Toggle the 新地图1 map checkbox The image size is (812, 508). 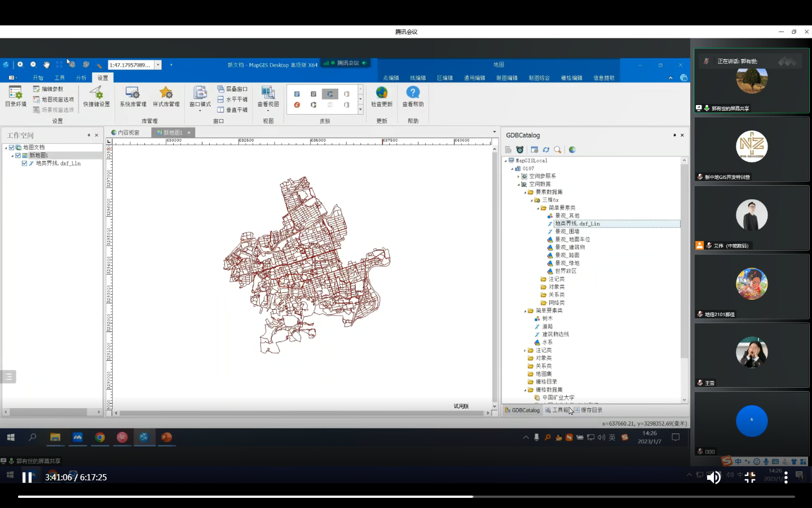[x=18, y=155]
